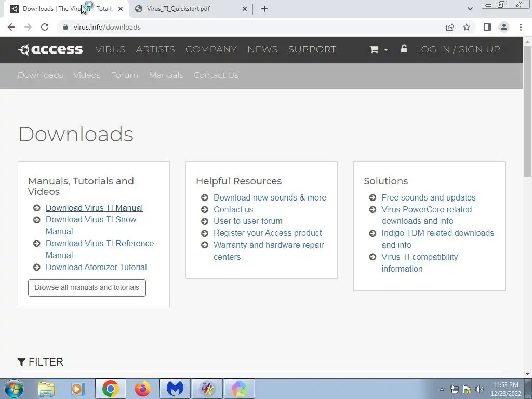Open the COMPANY menu item
Viewport: 532px width, 399px height.
(x=211, y=49)
